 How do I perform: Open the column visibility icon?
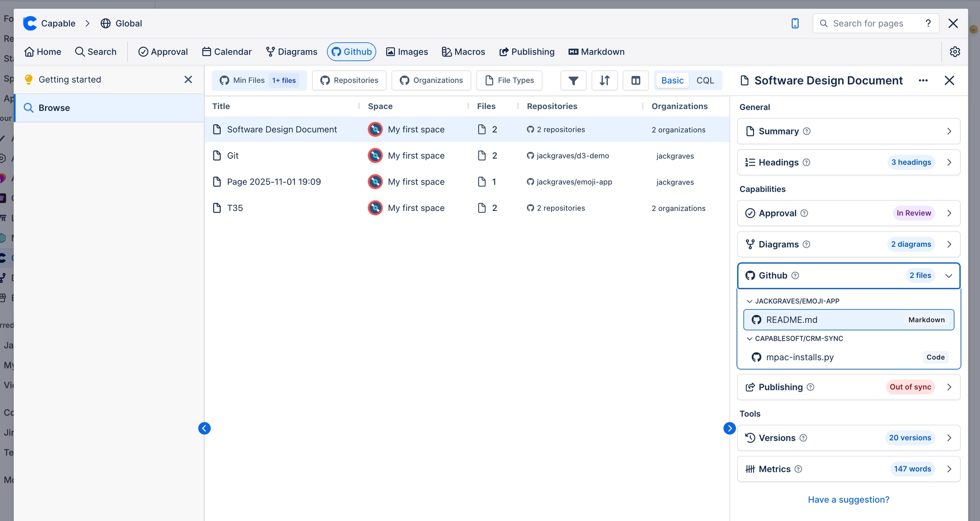pos(635,80)
